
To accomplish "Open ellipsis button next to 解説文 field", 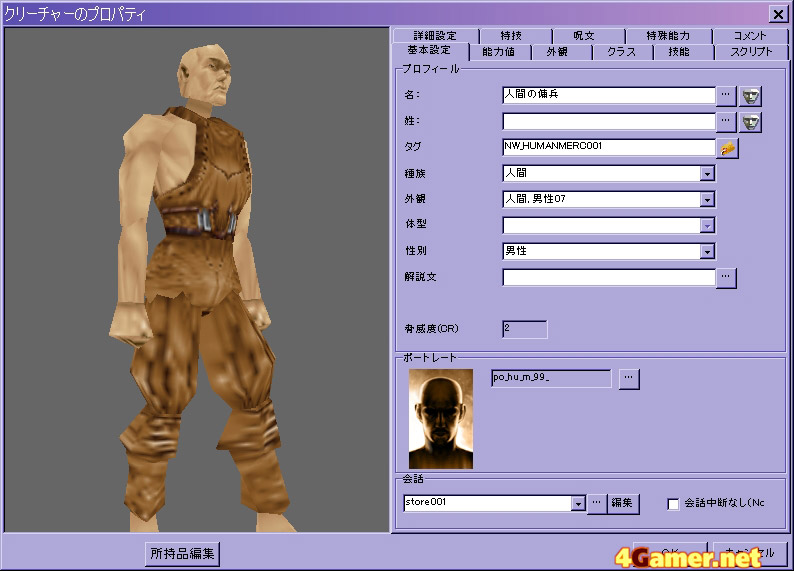I will click(726, 277).
